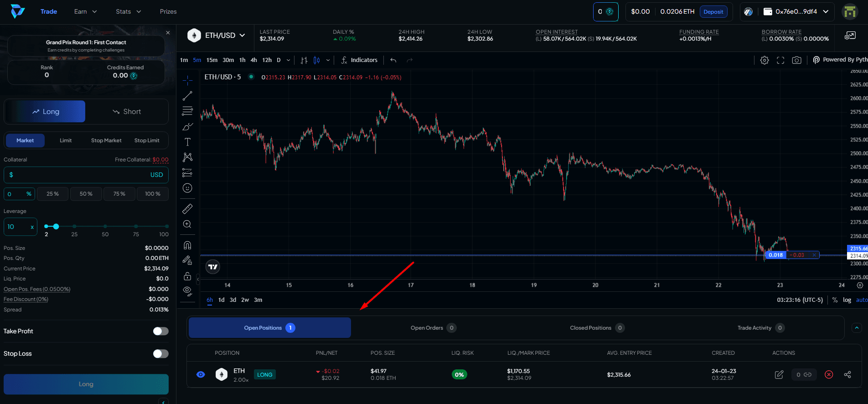
Task: Toggle log scale on chart
Action: [x=847, y=300]
